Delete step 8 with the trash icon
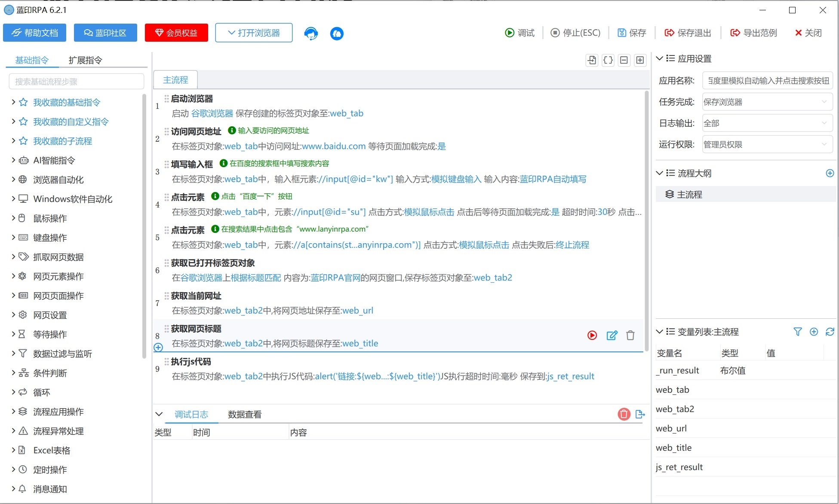The height and width of the screenshot is (504, 839). 630,336
